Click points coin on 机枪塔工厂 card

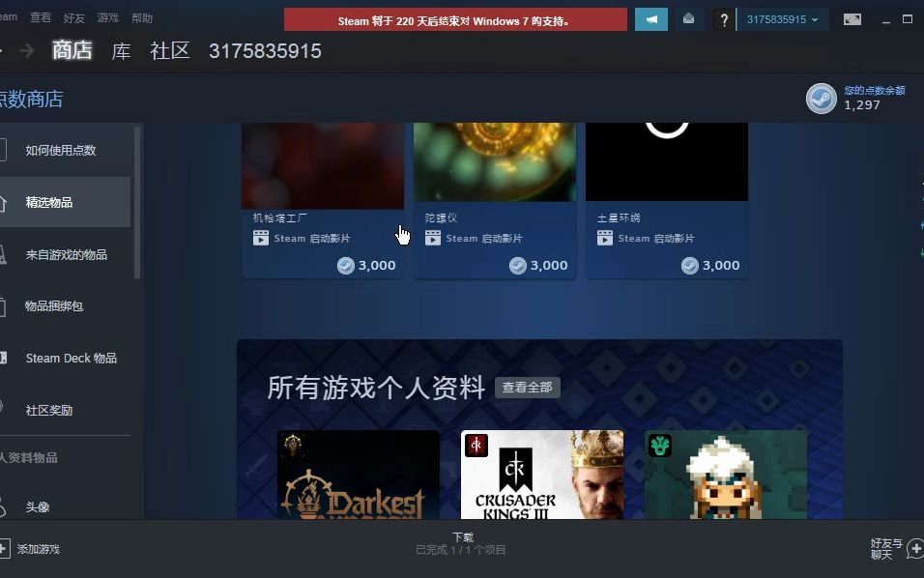click(x=346, y=266)
